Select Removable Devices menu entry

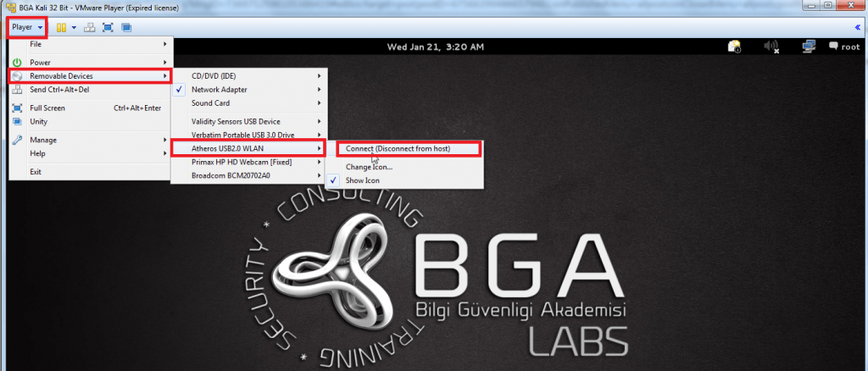[x=91, y=75]
